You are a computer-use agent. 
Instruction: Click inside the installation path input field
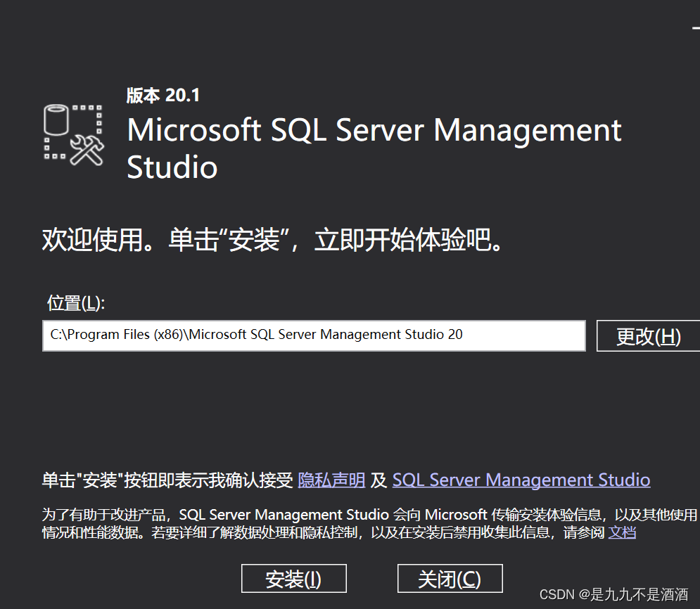coord(313,335)
